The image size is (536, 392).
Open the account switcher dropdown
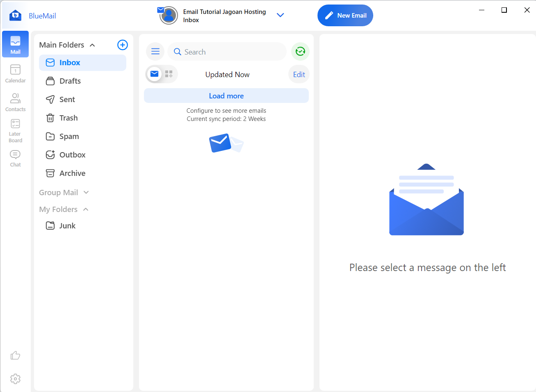point(280,15)
